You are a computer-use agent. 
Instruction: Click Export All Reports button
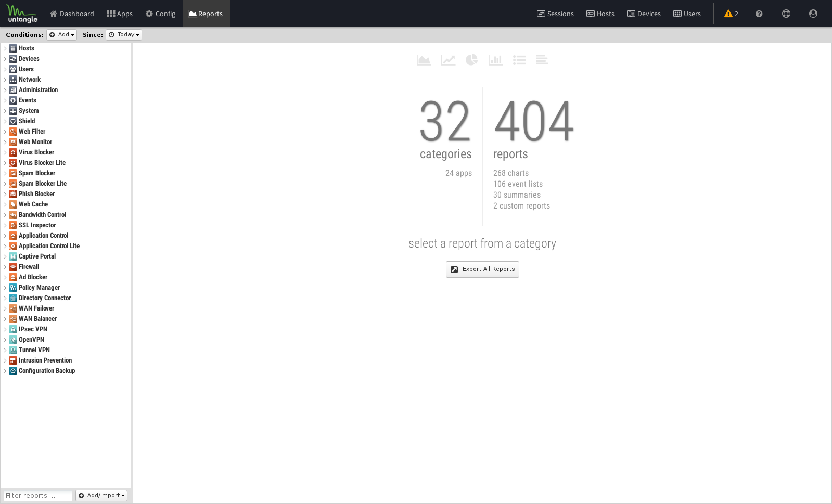[x=482, y=269]
